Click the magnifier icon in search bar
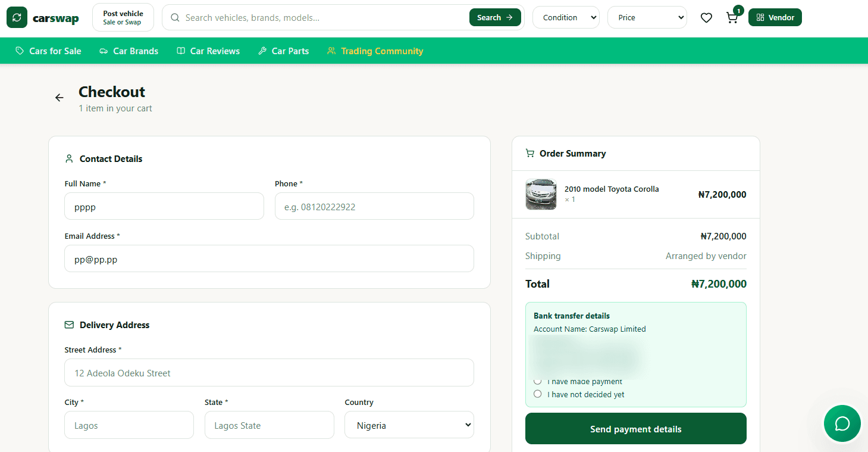The width and height of the screenshot is (868, 452). [x=175, y=18]
